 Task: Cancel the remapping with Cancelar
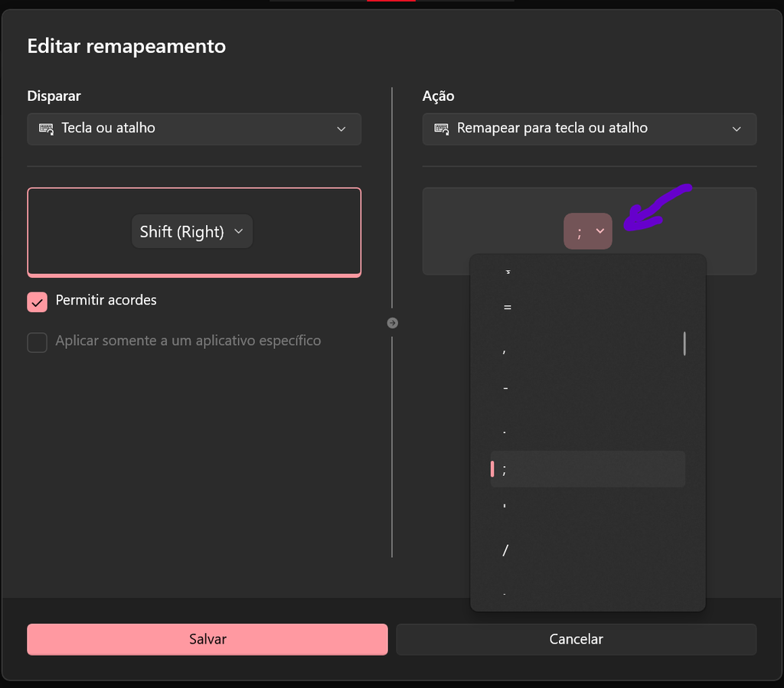576,639
